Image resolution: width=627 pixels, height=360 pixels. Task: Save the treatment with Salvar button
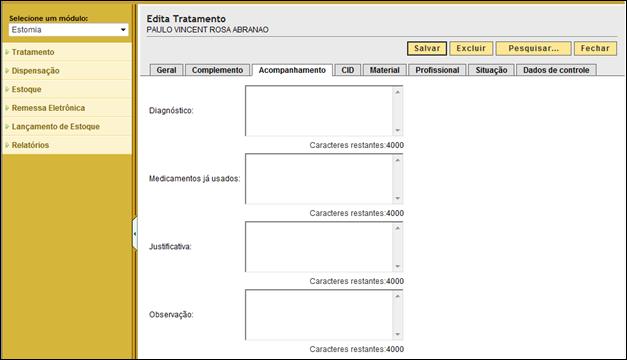[427, 48]
